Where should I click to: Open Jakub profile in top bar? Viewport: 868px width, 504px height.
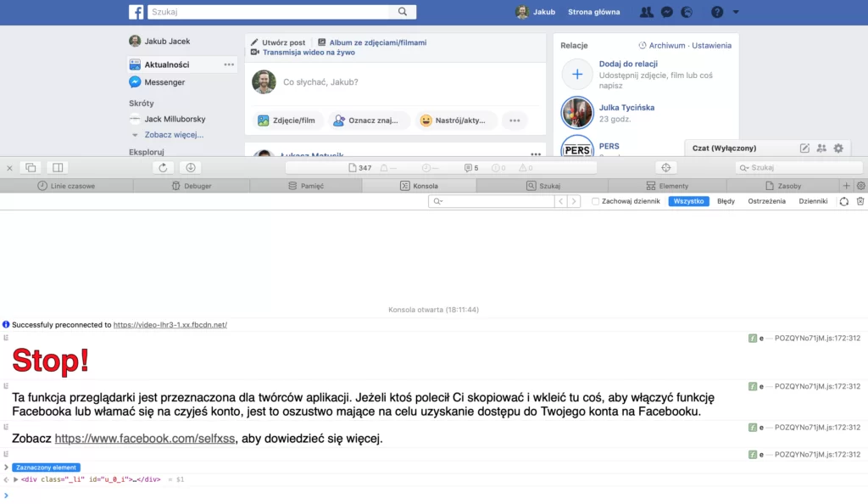[536, 12]
